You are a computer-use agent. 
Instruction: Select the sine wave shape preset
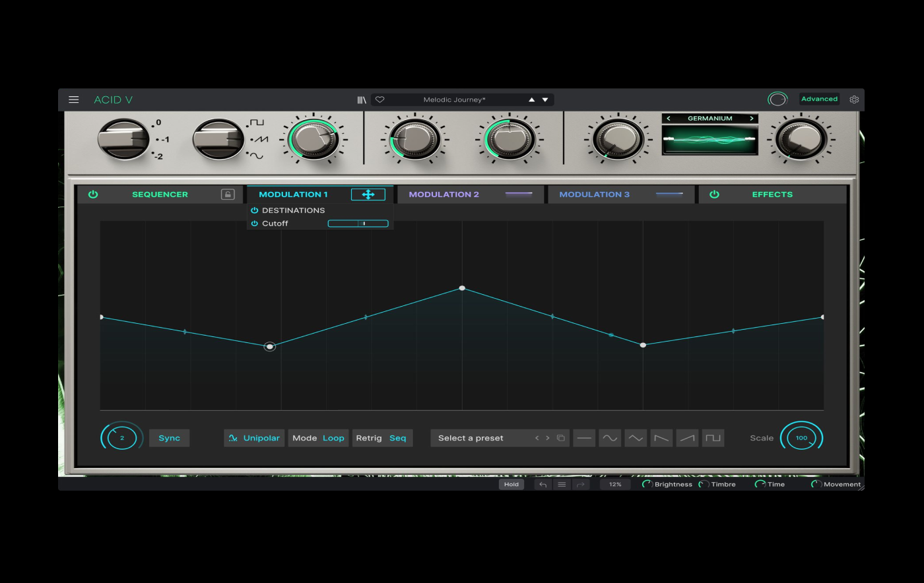click(x=610, y=438)
